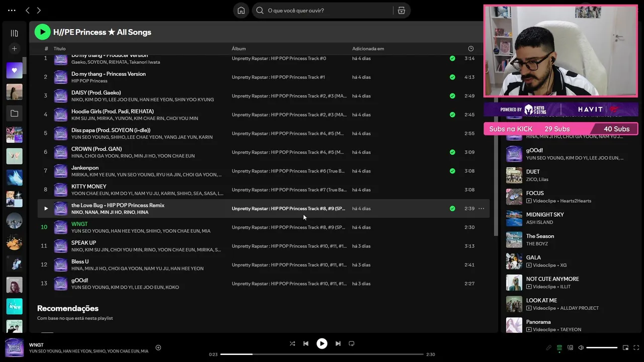Open the three-dots app menu
Screen dimensions: 644x362
(x=12, y=10)
